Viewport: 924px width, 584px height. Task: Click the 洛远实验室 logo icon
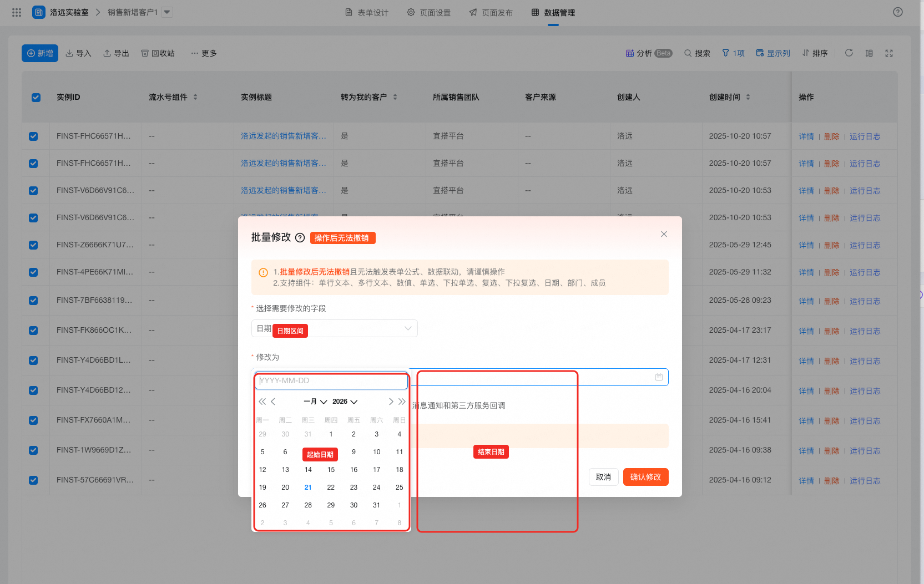click(x=39, y=12)
